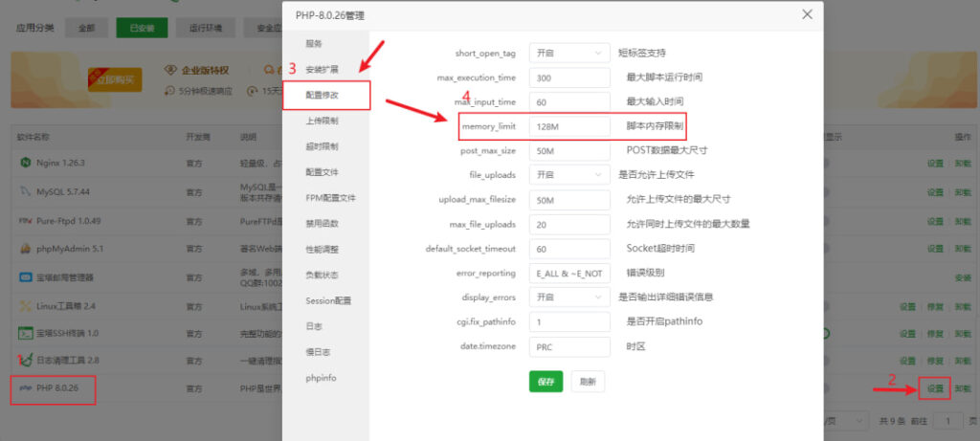Image resolution: width=980 pixels, height=441 pixels.
Task: Click the max_execution_time field showing 300
Action: pyautogui.click(x=569, y=77)
